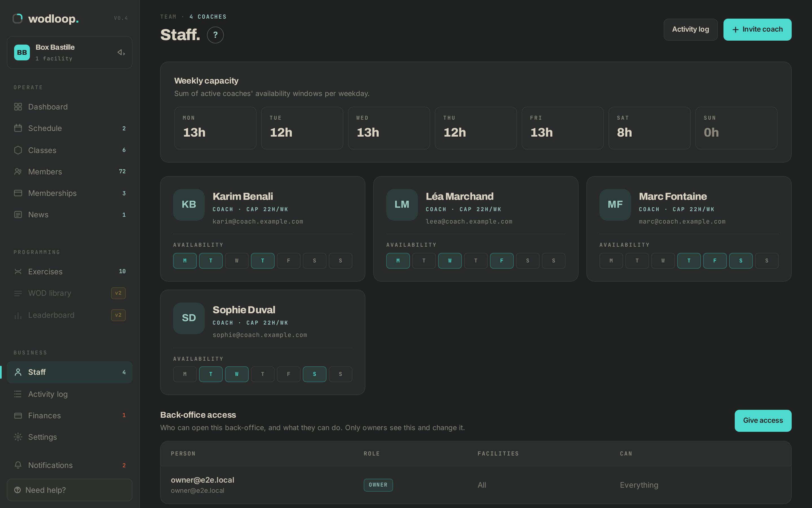Click the BB workspace avatar badge
The height and width of the screenshot is (508, 812).
[22, 52]
